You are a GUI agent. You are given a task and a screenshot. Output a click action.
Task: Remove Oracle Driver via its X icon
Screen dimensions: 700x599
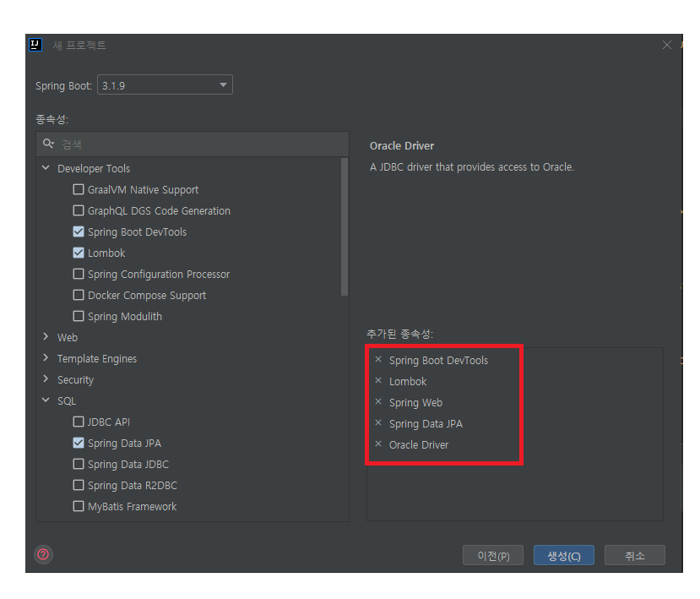point(378,444)
